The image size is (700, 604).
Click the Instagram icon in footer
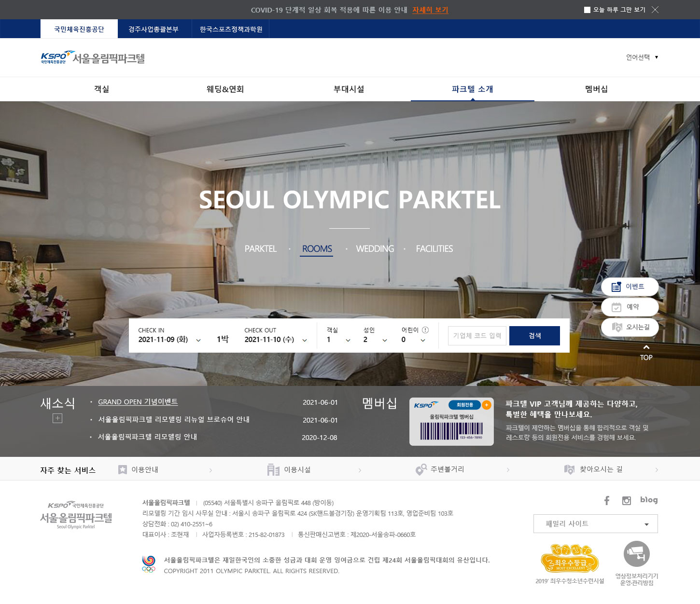pos(627,501)
